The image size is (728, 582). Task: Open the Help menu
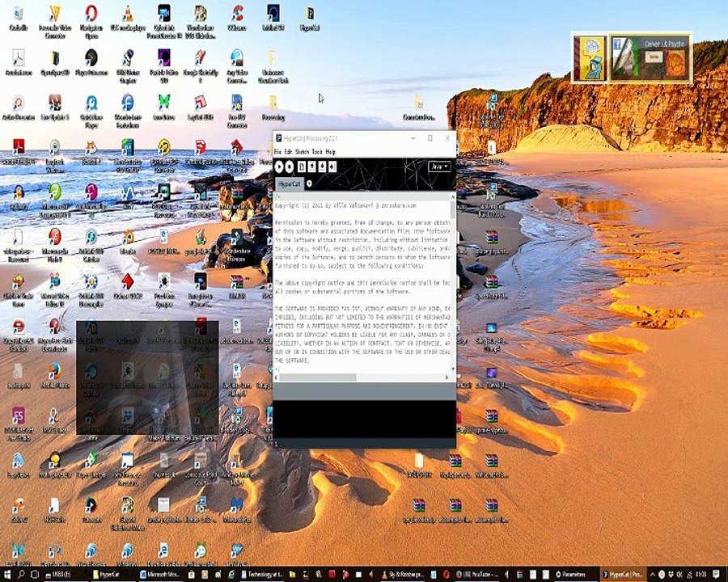(331, 152)
